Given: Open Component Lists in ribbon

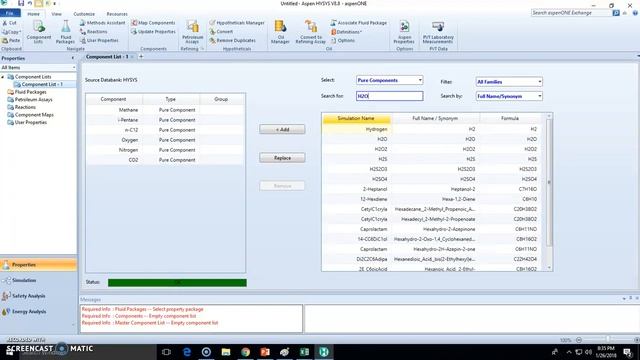Looking at the screenshot, I should tap(39, 31).
